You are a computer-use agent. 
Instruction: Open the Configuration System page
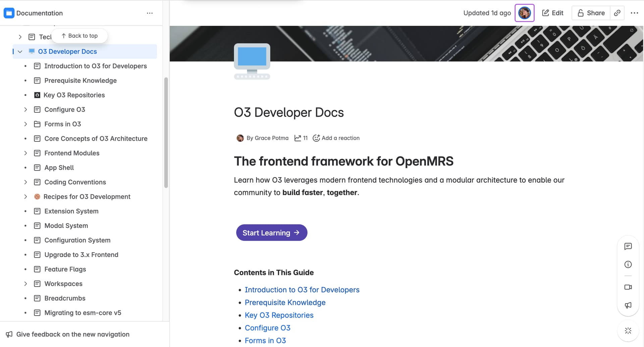click(77, 240)
